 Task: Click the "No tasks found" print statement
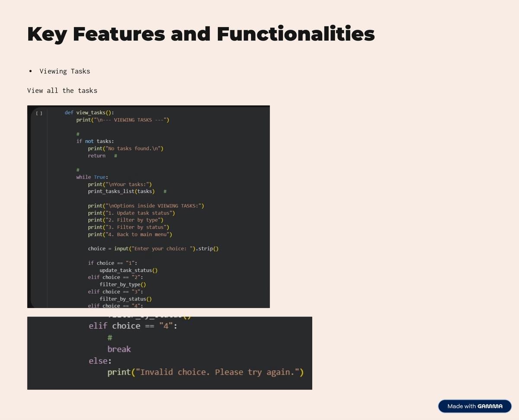point(125,149)
